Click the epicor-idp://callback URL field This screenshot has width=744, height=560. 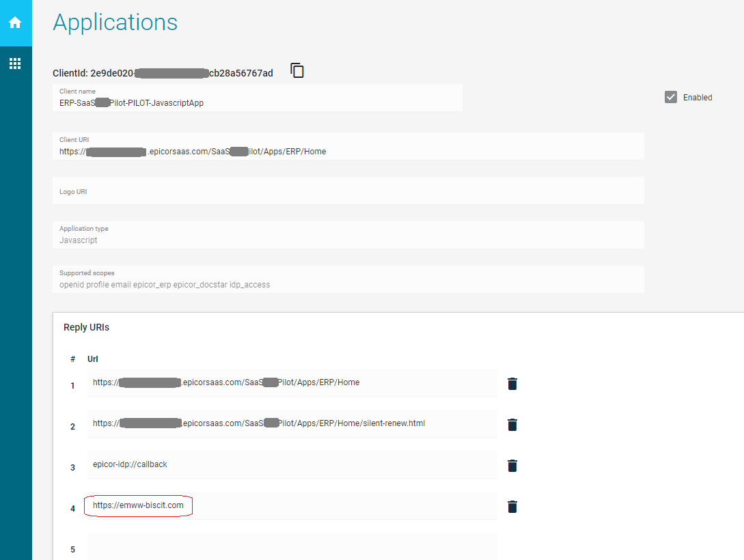point(292,464)
